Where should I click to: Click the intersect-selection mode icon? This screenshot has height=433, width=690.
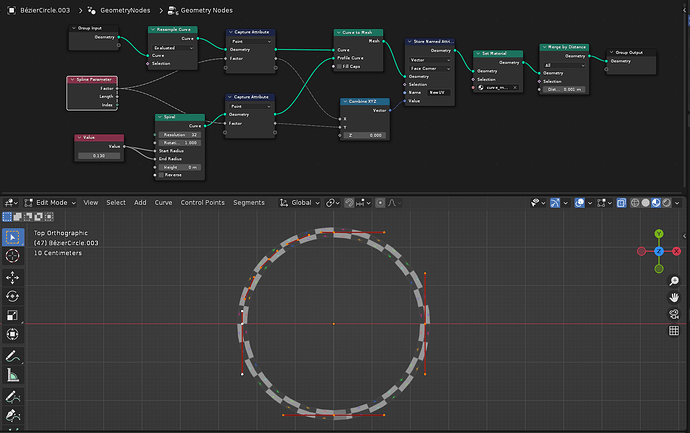coord(49,216)
